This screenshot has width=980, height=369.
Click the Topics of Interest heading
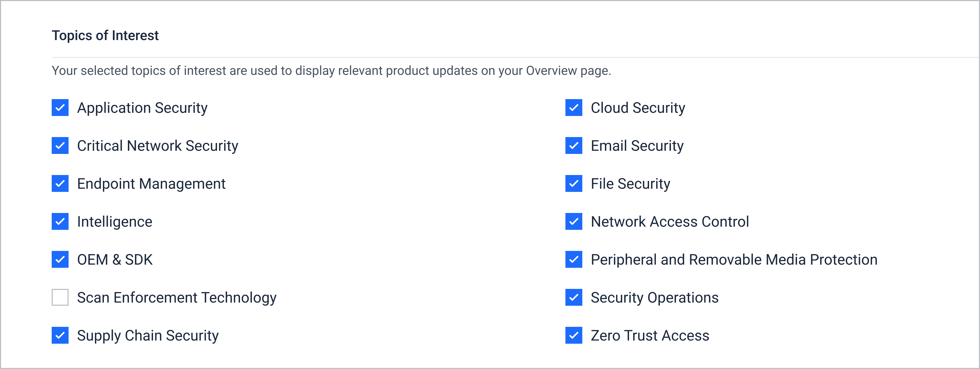point(105,35)
